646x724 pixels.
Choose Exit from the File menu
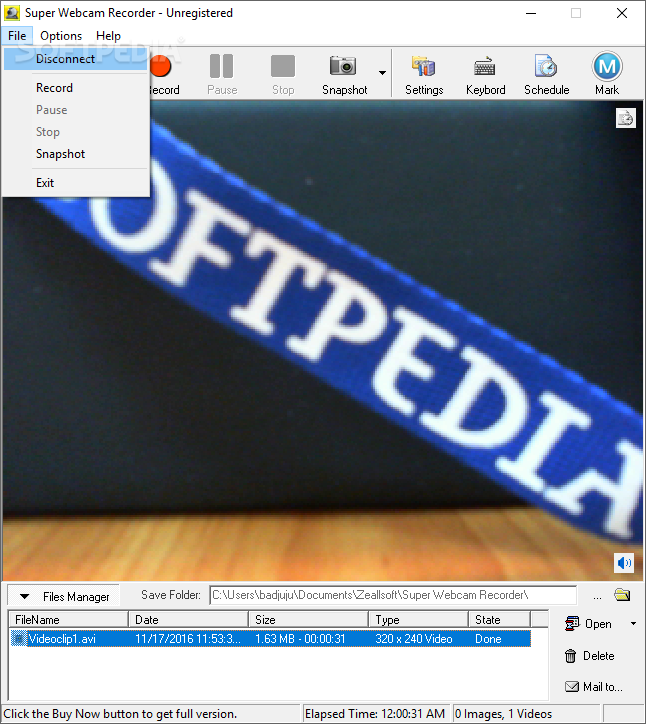tap(76, 183)
